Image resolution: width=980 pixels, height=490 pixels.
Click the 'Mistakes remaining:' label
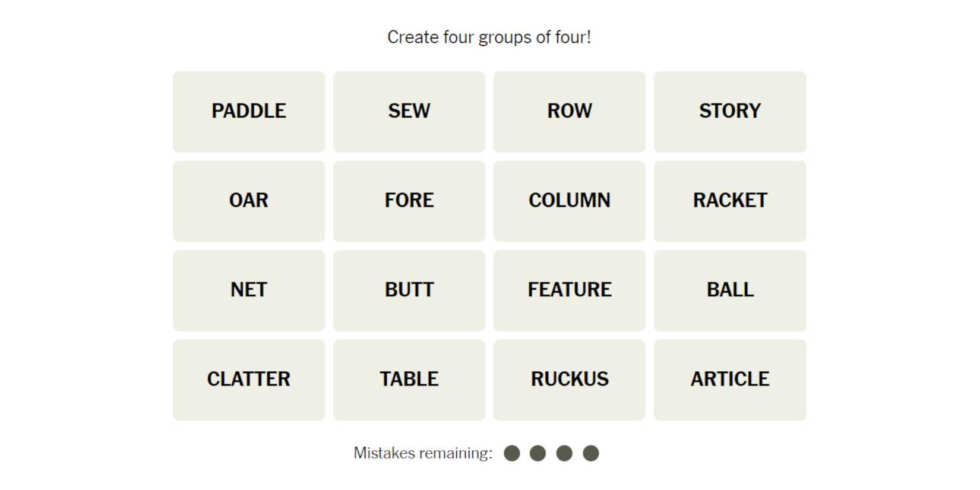point(423,453)
